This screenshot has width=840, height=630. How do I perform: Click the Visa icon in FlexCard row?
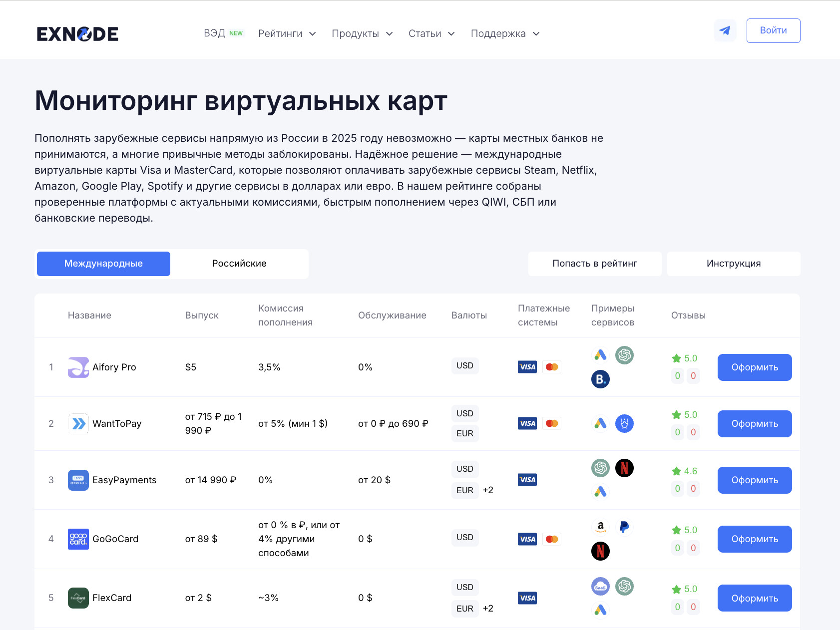(527, 598)
